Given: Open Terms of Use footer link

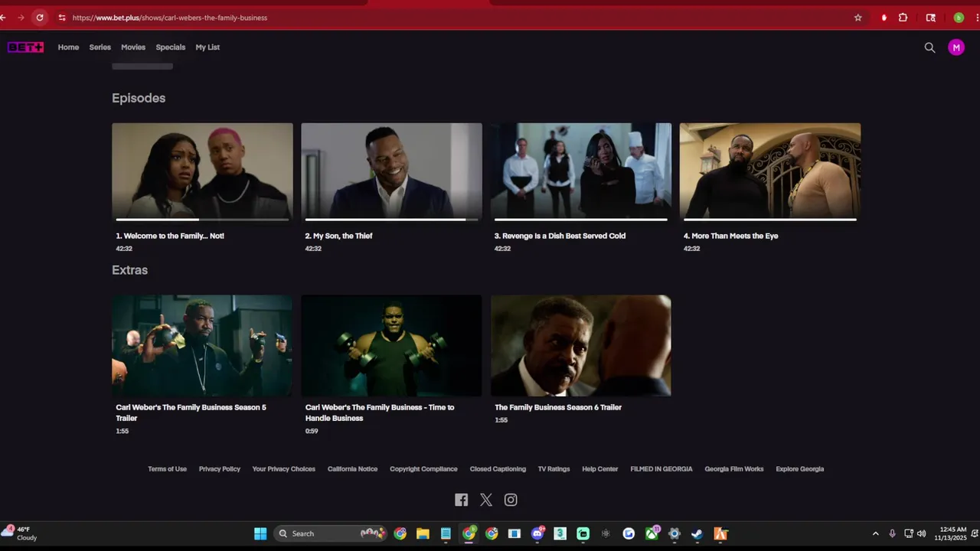Looking at the screenshot, I should (x=167, y=469).
